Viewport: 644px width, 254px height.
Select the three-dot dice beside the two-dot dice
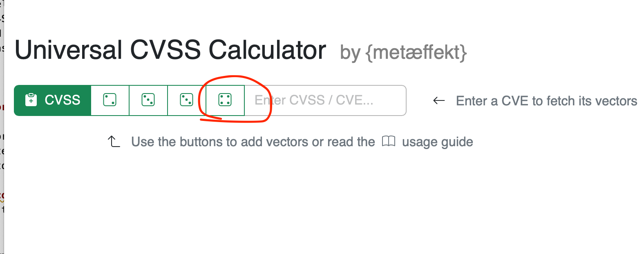(148, 100)
